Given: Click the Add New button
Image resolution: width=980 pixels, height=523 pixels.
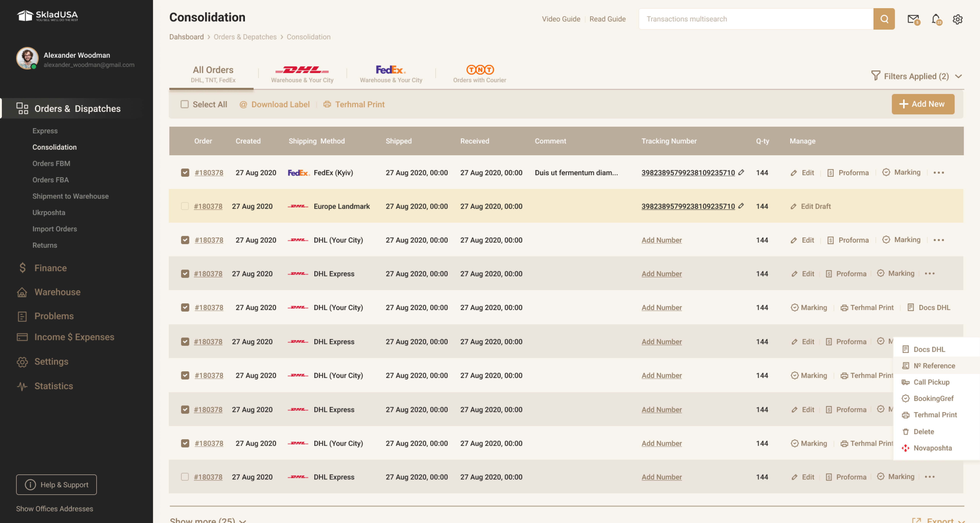Looking at the screenshot, I should [922, 104].
